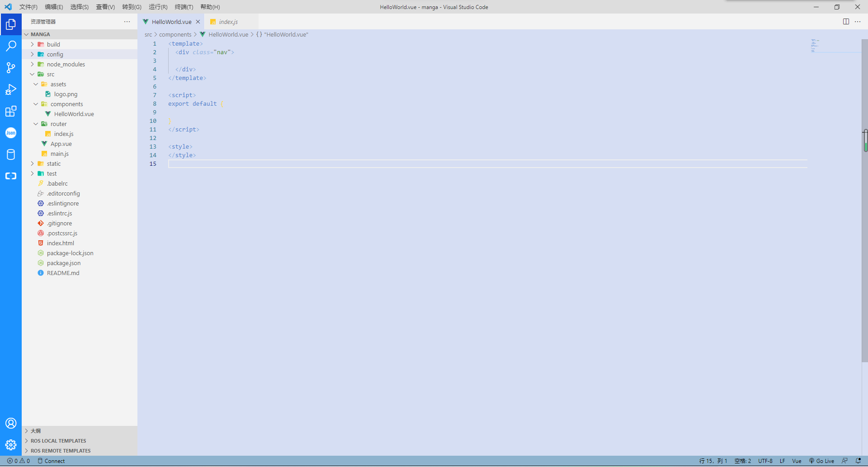
Task: Open the Run and Debug view
Action: [x=11, y=89]
